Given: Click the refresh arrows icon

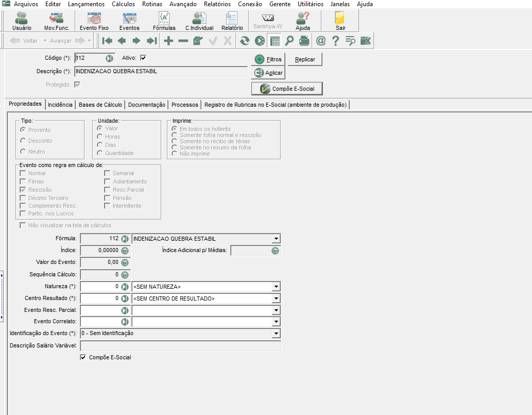Looking at the screenshot, I should [245, 41].
